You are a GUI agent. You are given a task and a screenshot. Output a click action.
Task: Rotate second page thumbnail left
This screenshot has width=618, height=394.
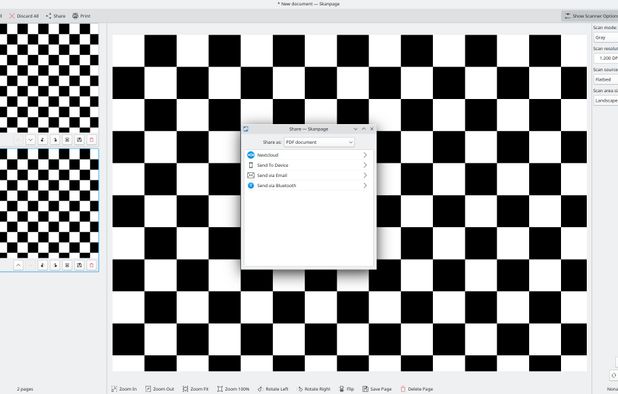pyautogui.click(x=43, y=265)
